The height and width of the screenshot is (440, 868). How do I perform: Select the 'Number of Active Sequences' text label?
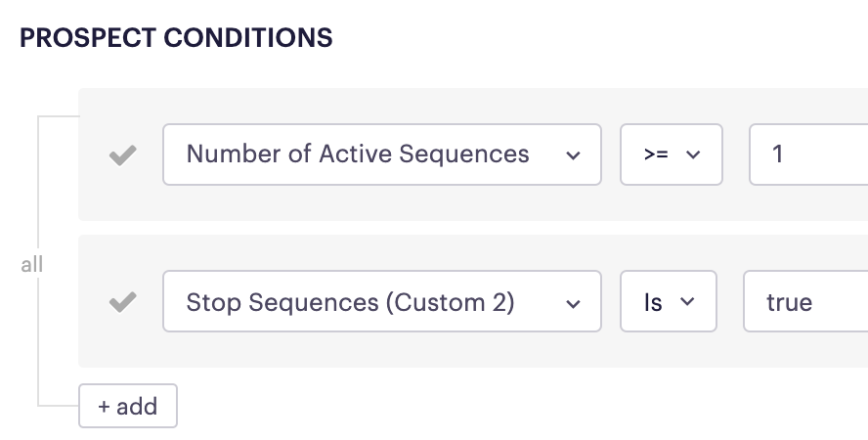coord(358,154)
